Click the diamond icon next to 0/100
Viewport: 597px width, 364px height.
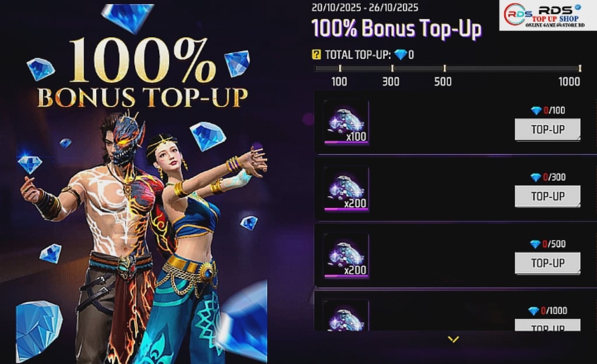[x=536, y=111]
